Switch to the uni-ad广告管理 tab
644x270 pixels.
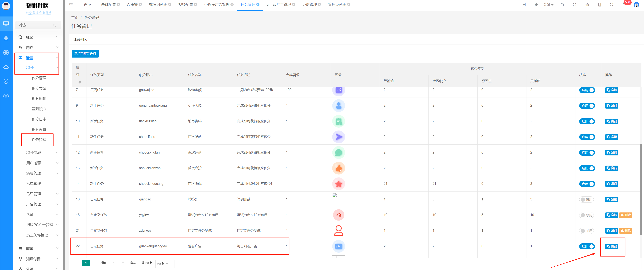[279, 4]
